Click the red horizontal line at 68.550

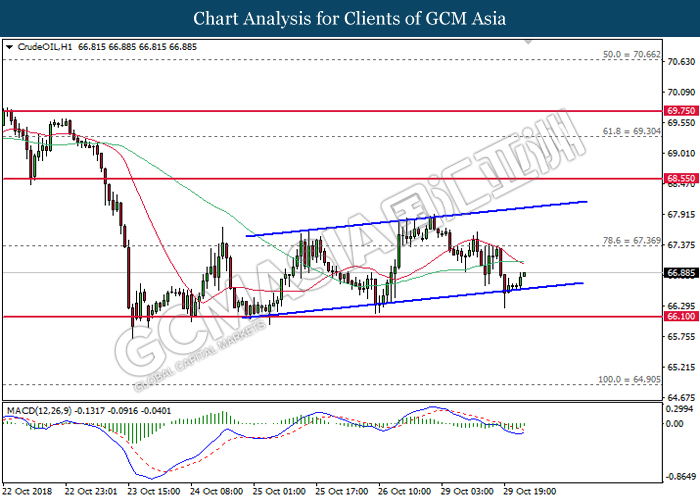click(300, 179)
